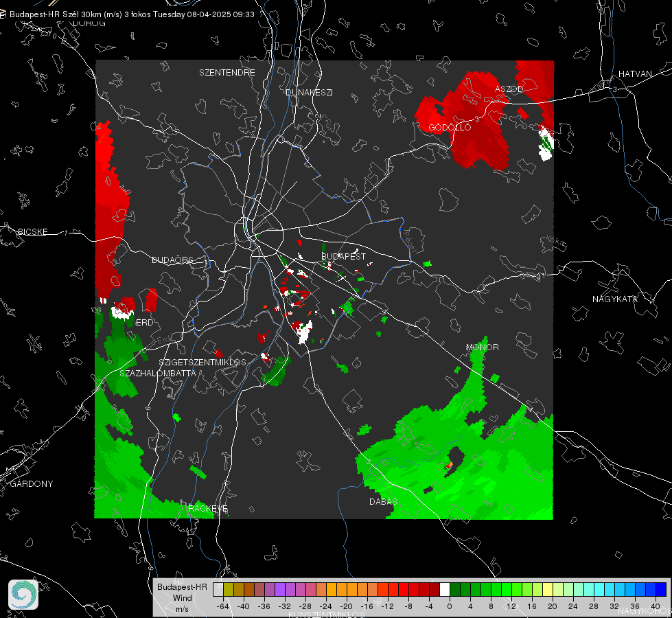Select the 40 value on the legend scale

pos(656,606)
